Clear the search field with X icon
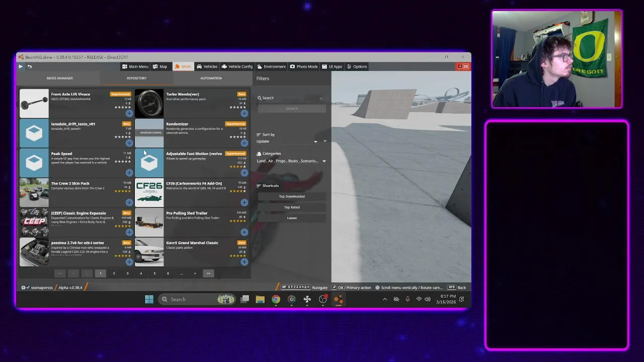644x362 pixels. [x=321, y=98]
